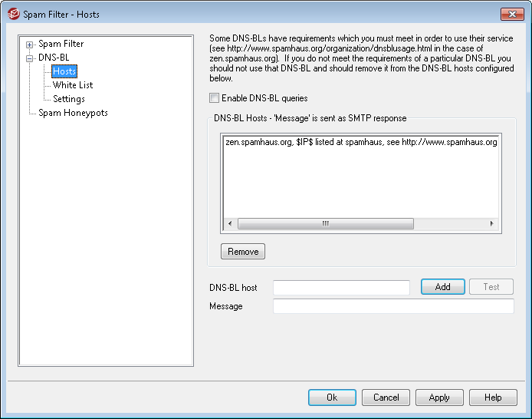532x419 pixels.
Task: Select Hosts in the tree
Action: [x=64, y=71]
